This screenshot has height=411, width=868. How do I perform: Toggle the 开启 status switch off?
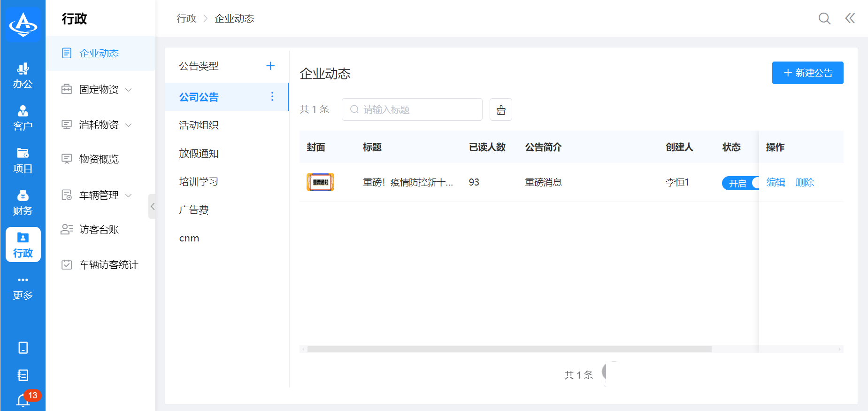740,183
